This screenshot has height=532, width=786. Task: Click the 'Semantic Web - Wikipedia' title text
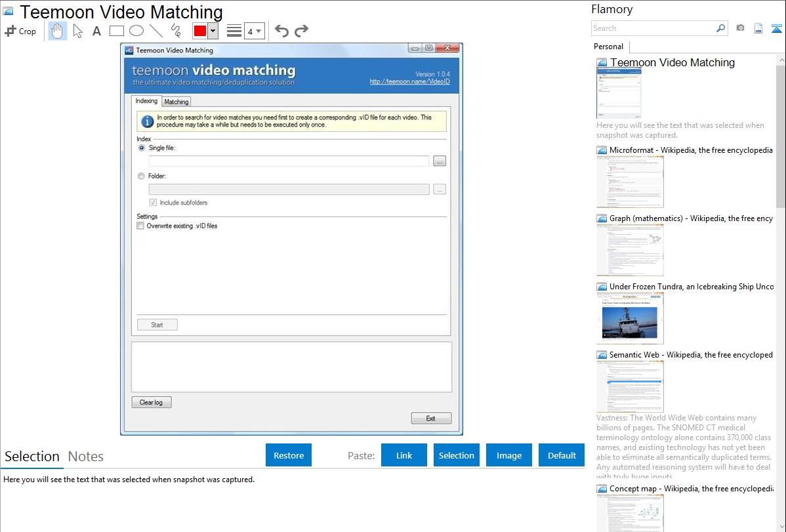pos(692,354)
